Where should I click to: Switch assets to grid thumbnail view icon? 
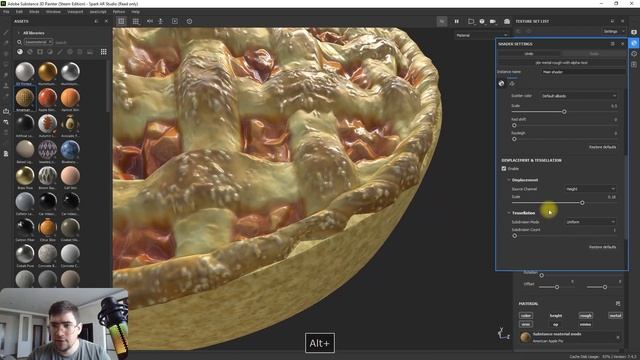pos(104,52)
